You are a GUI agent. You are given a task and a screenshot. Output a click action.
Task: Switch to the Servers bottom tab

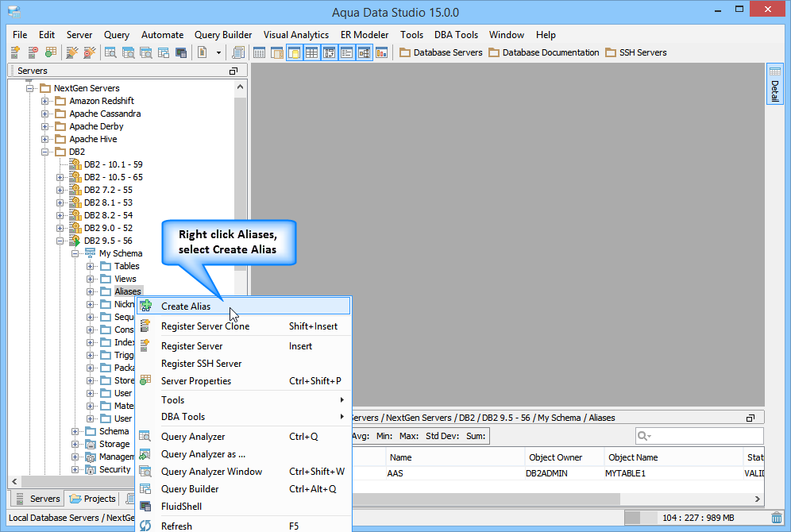tap(38, 499)
